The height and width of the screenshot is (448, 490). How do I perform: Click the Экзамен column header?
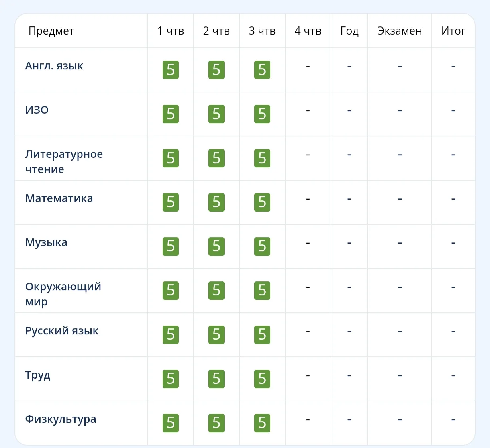[400, 31]
